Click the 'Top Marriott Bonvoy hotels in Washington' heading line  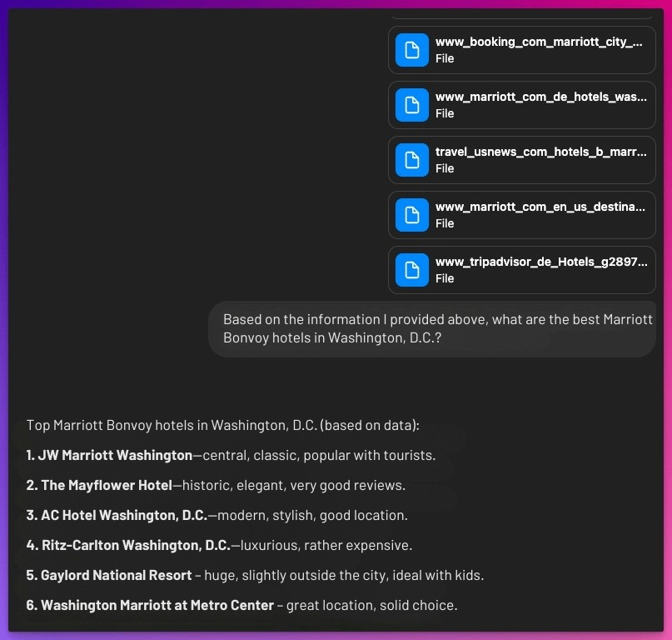pyautogui.click(x=223, y=425)
